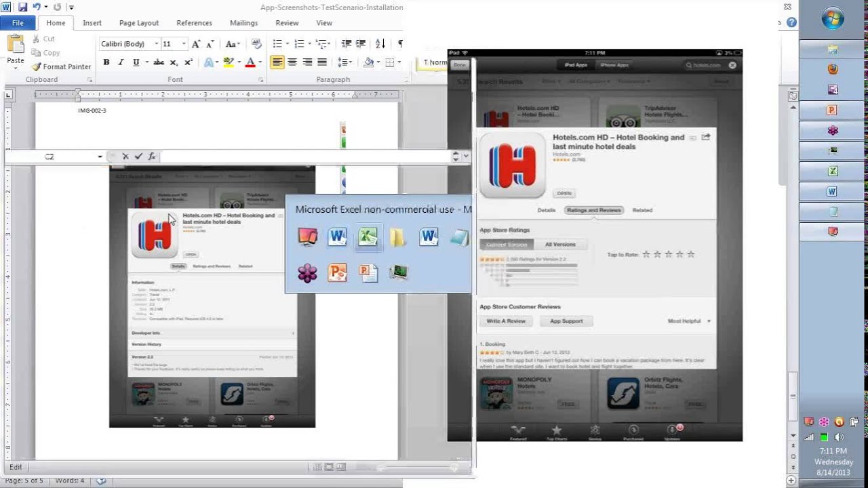
Task: Tap the OPEN button for Hotels.com HD
Action: [x=564, y=193]
